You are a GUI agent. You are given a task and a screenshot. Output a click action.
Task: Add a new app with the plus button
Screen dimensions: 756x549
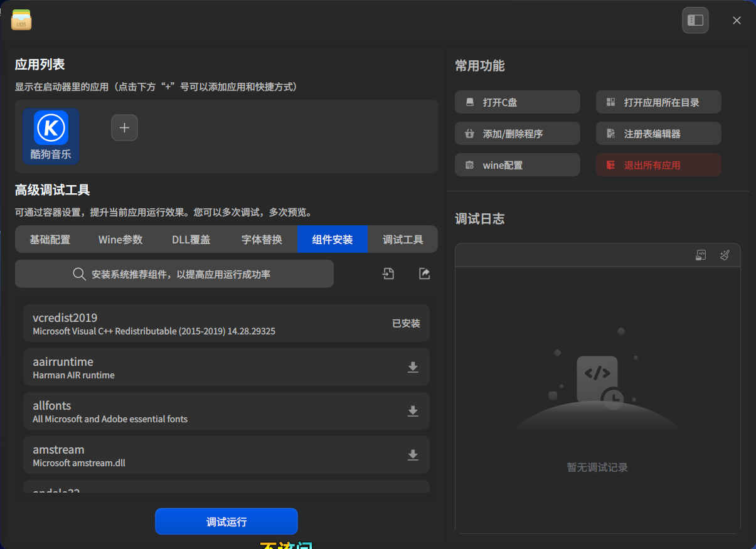[x=124, y=127]
